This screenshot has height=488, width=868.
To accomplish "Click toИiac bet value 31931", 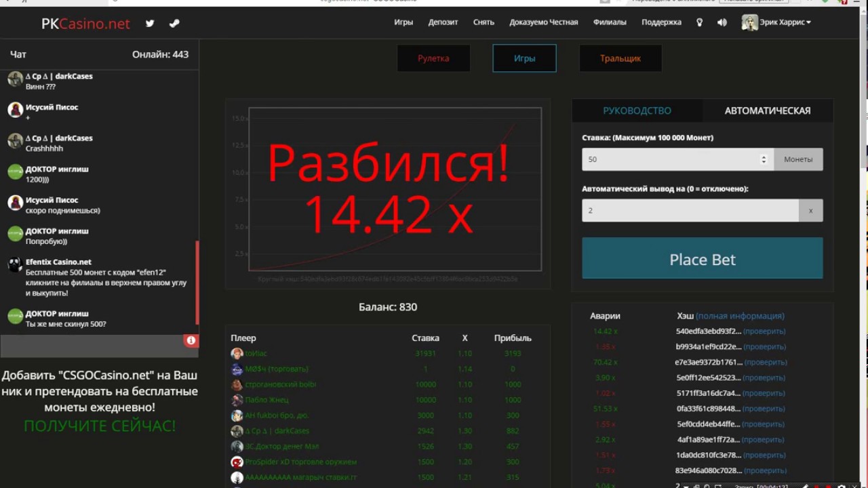I will 425,354.
